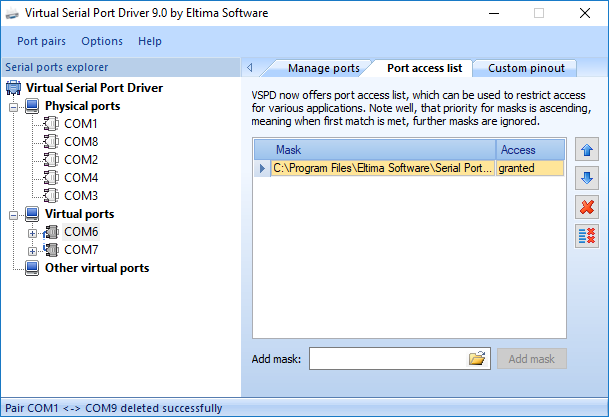Viewport: 609px width, 417px height.
Task: Expand the COM6 virtual port node
Action: pos(32,232)
